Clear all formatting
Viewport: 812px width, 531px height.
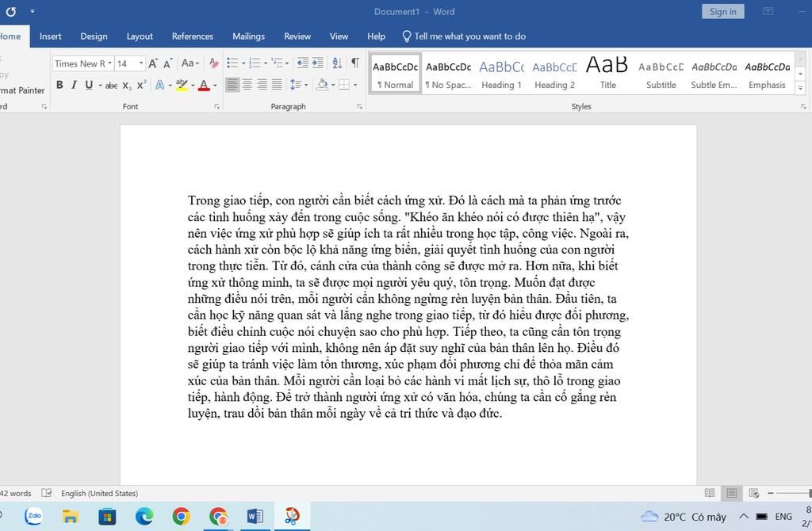214,63
